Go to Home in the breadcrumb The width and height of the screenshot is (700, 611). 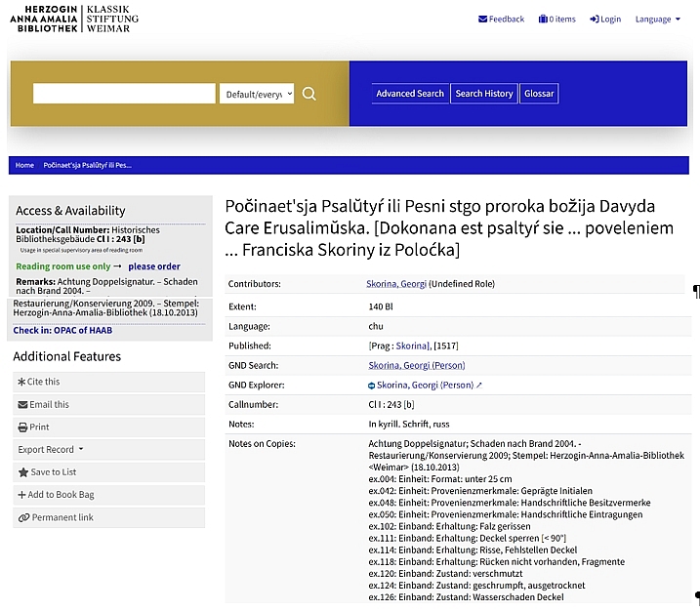point(24,165)
